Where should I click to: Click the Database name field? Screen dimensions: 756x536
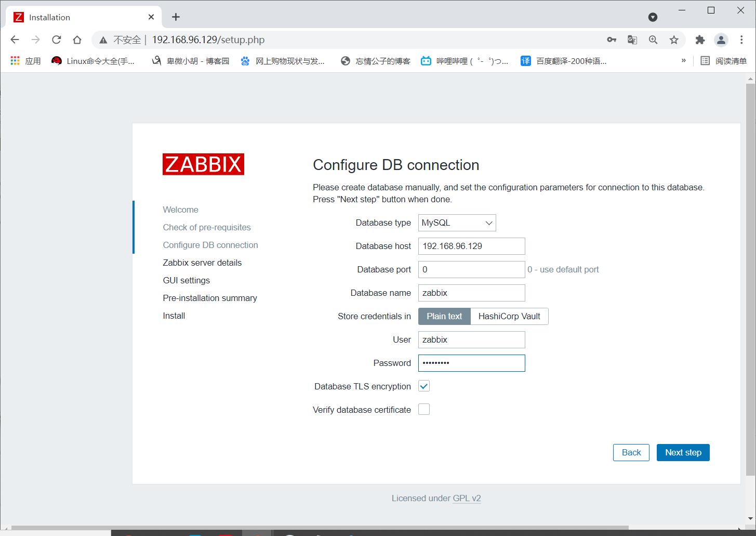472,293
